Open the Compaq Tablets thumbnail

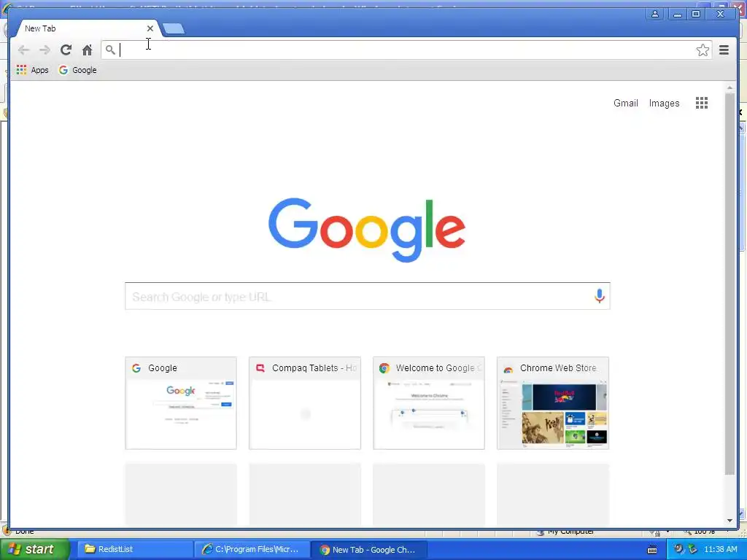305,402
